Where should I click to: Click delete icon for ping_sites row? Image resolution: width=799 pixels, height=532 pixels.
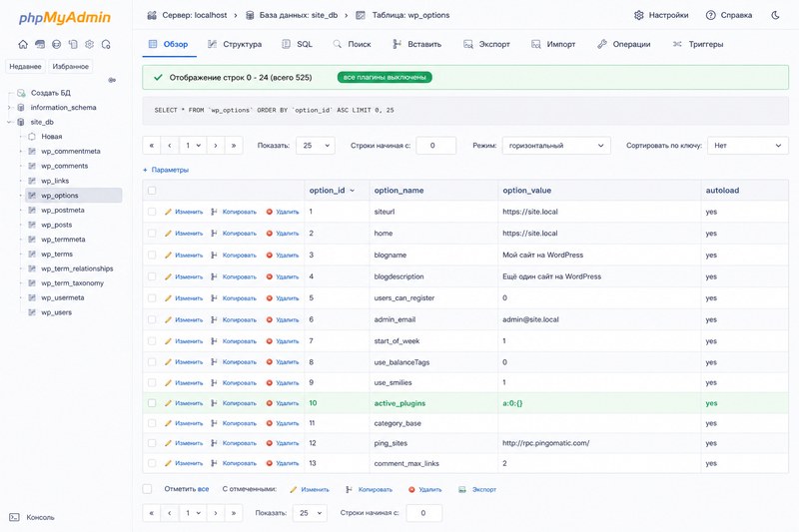point(269,443)
